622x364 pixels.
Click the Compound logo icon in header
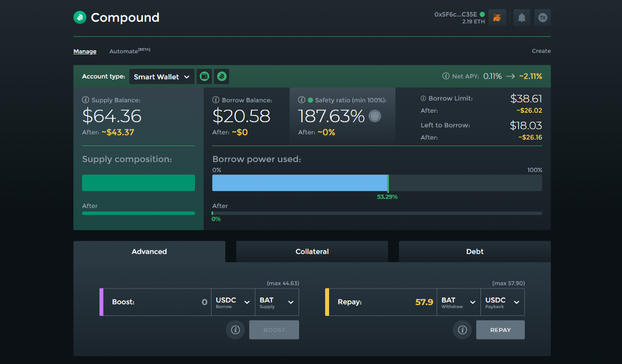79,18
